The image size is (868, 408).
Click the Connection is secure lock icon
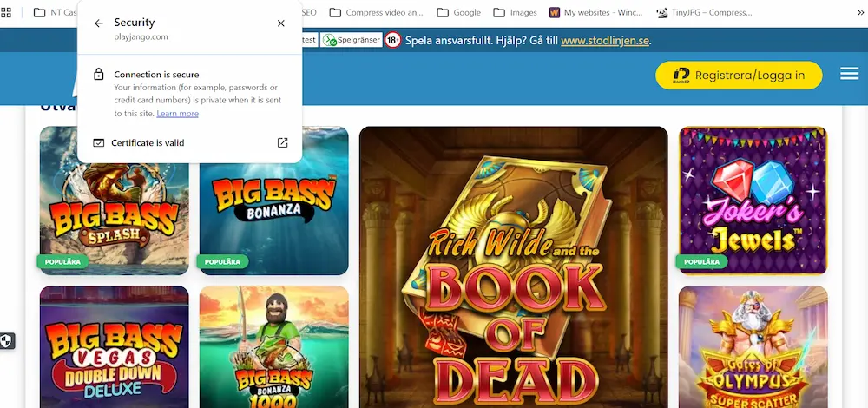99,74
